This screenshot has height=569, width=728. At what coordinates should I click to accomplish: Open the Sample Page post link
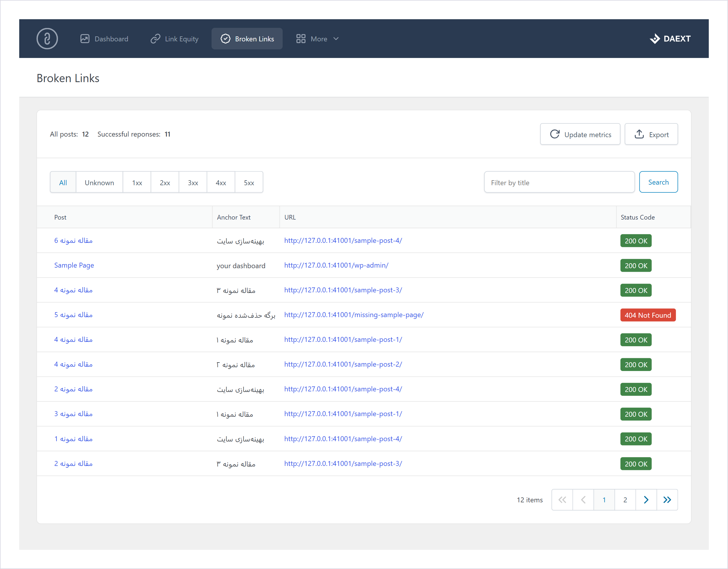(74, 265)
